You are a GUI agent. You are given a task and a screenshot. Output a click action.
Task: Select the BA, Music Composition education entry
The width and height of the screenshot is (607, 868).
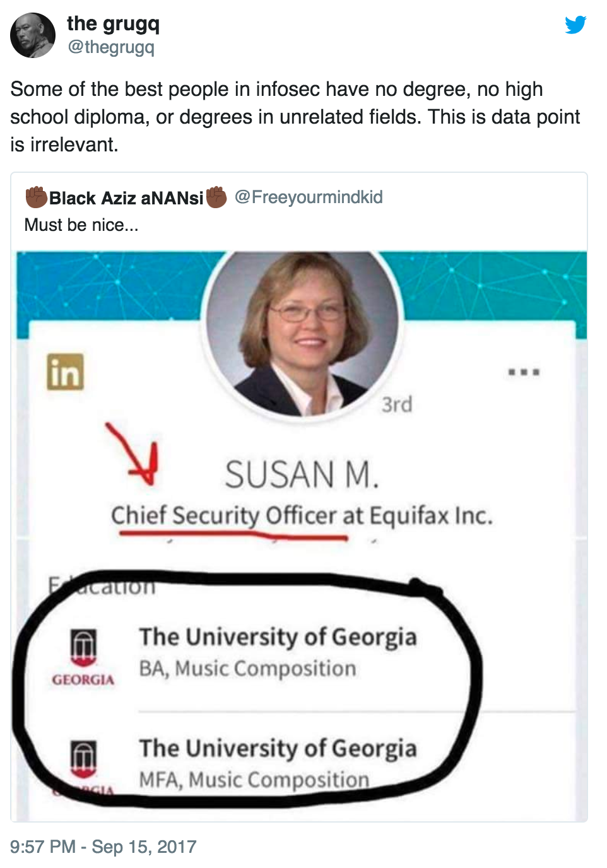pyautogui.click(x=247, y=668)
